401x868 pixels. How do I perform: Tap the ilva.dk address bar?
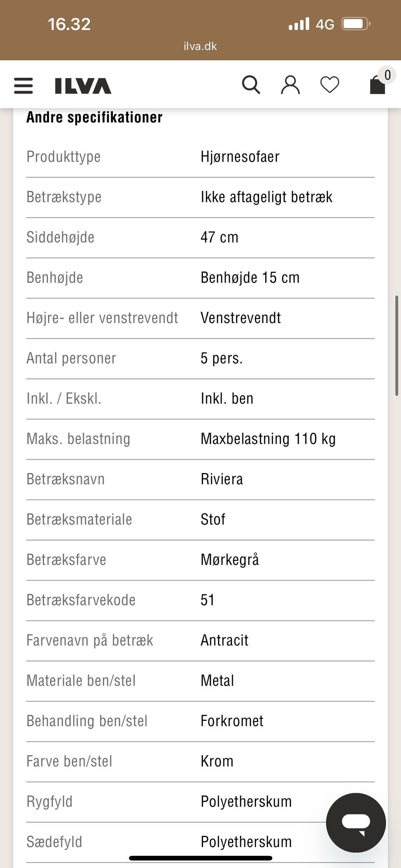pyautogui.click(x=200, y=46)
